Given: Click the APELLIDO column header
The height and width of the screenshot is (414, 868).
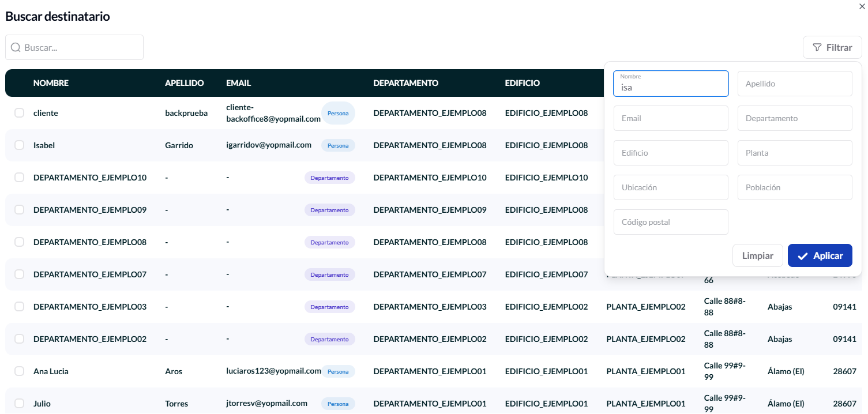Looking at the screenshot, I should [x=185, y=83].
